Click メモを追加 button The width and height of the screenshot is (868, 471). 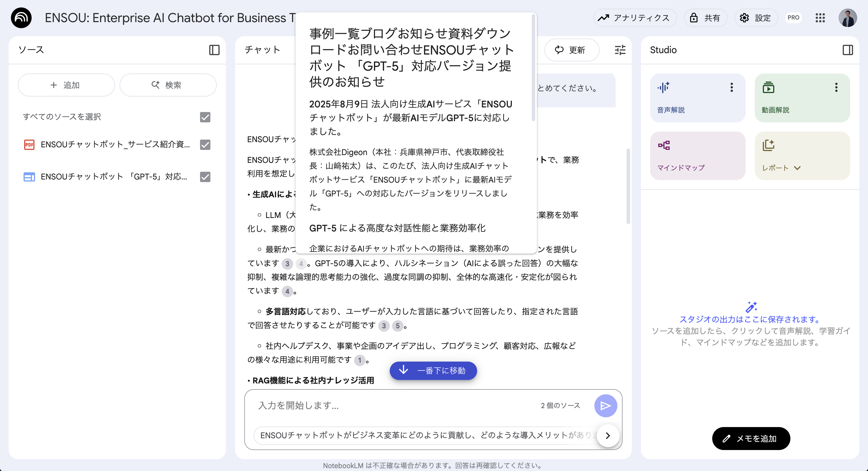[751, 439]
